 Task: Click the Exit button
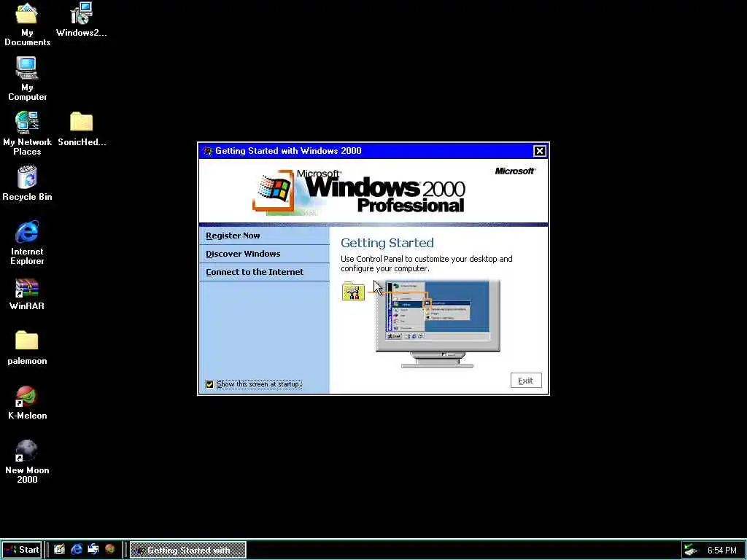click(526, 381)
